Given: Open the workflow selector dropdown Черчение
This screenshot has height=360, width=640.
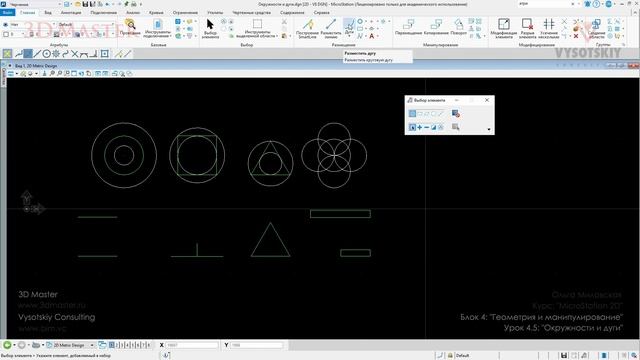Looking at the screenshot, I should [35, 4].
